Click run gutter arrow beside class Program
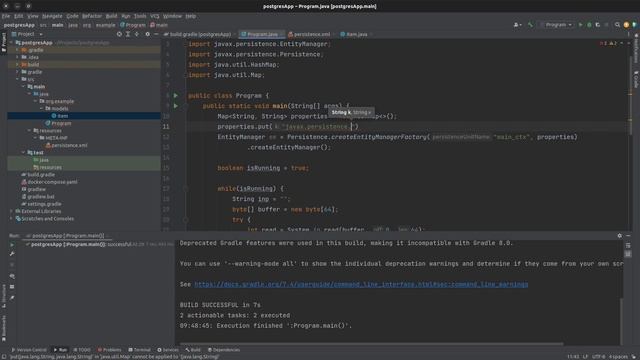The width and height of the screenshot is (640, 360). tap(176, 96)
